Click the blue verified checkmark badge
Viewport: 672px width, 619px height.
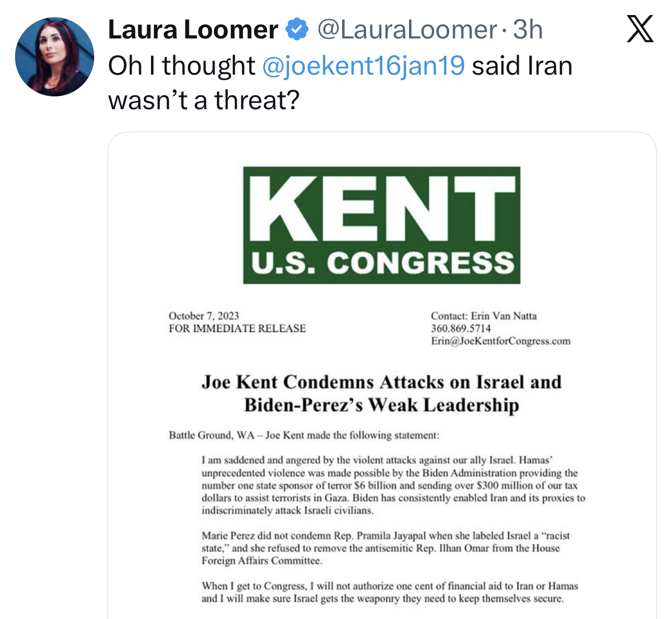[297, 30]
